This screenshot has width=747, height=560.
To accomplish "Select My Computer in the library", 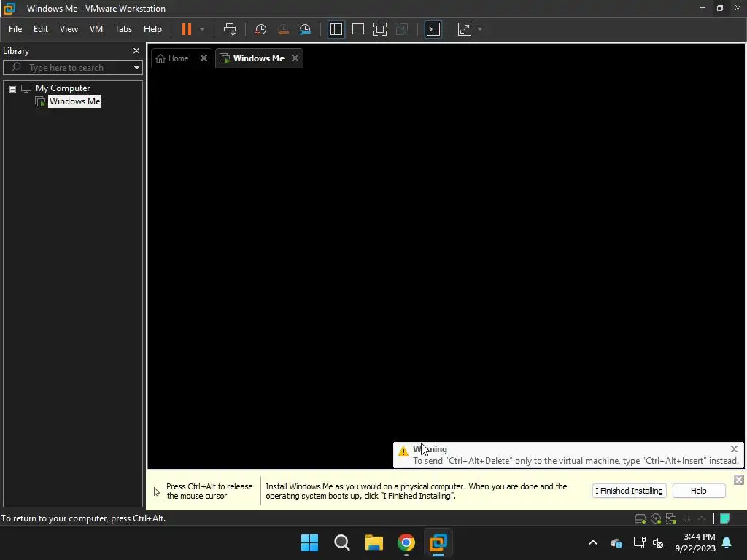I will [63, 88].
